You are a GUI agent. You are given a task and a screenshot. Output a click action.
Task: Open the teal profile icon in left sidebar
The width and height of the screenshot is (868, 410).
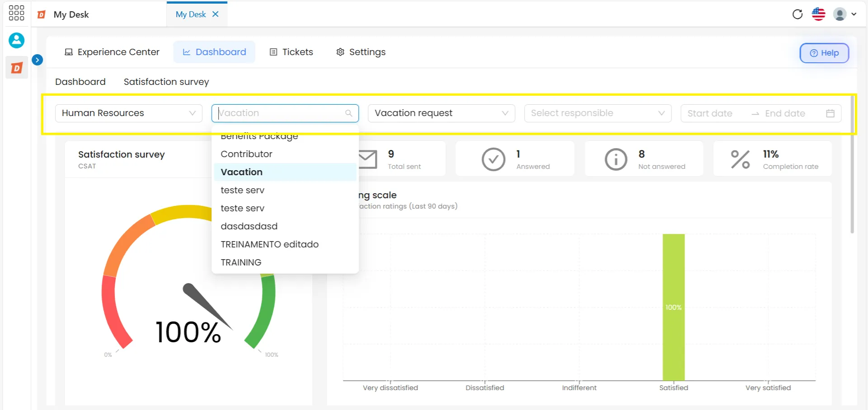pos(17,40)
